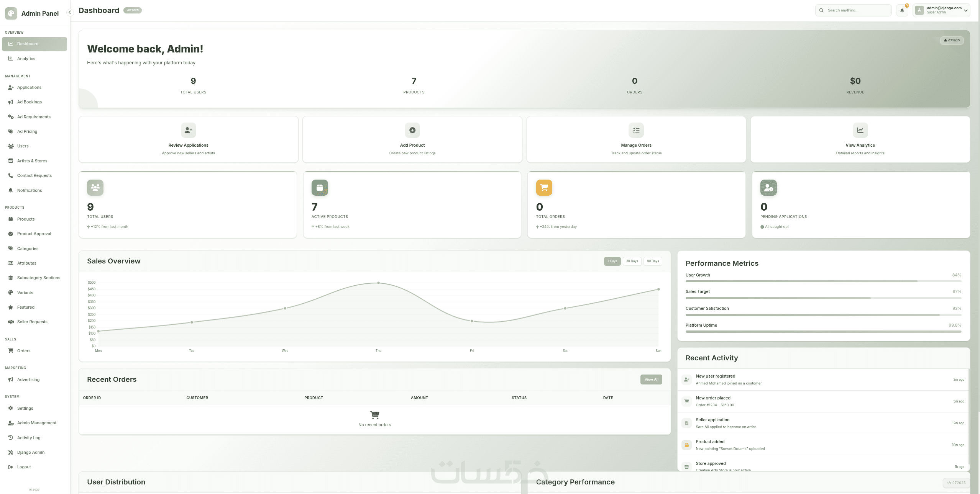Click the Review Applications user-plus icon

(188, 130)
